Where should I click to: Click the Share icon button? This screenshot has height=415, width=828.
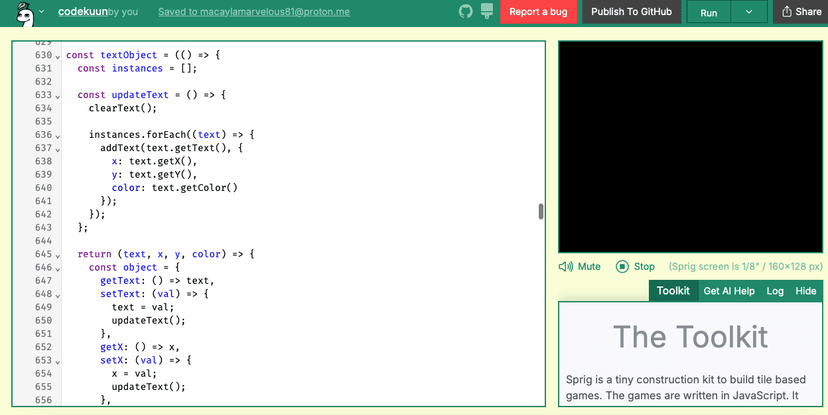pyautogui.click(x=800, y=12)
